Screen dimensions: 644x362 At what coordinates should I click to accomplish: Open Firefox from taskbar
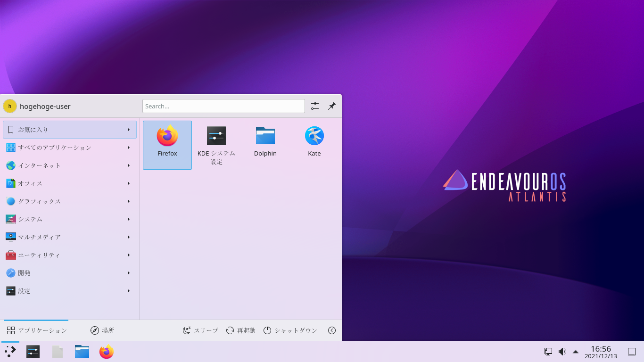coord(107,352)
